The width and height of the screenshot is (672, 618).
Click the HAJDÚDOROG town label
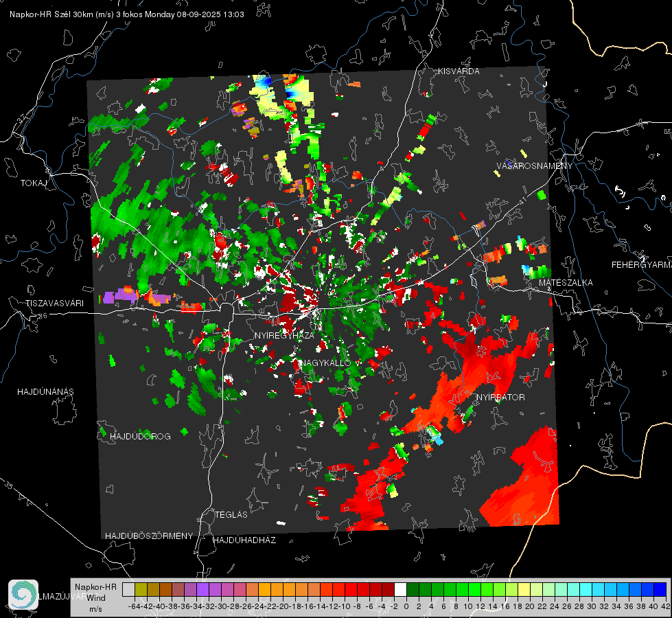point(140,437)
